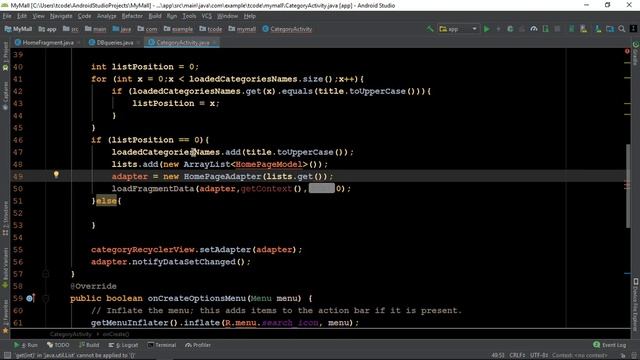
Task: Open the File menu
Action: (7, 16)
